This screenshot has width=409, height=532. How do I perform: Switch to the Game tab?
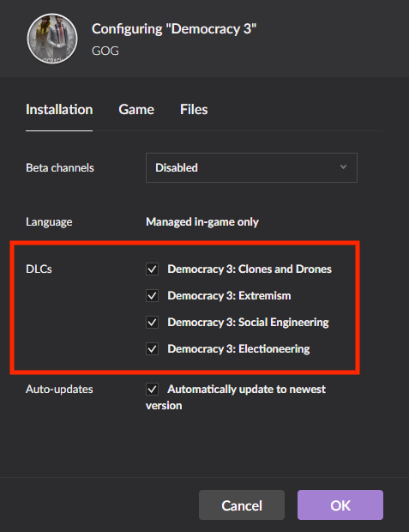136,110
